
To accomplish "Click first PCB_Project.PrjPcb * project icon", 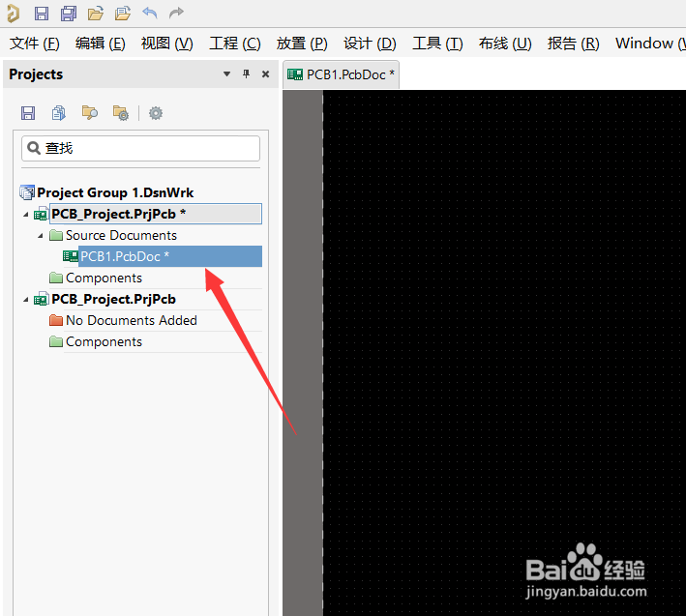I will pyautogui.click(x=42, y=215).
